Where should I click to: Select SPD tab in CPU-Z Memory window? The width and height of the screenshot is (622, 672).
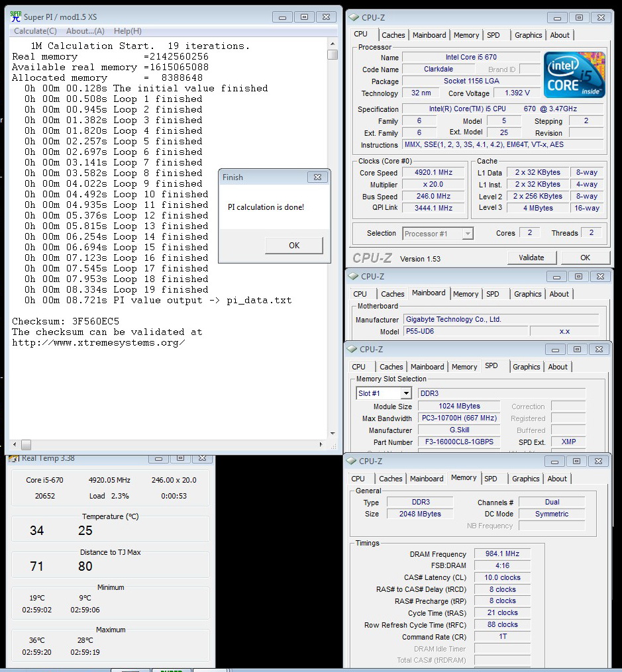(x=491, y=479)
